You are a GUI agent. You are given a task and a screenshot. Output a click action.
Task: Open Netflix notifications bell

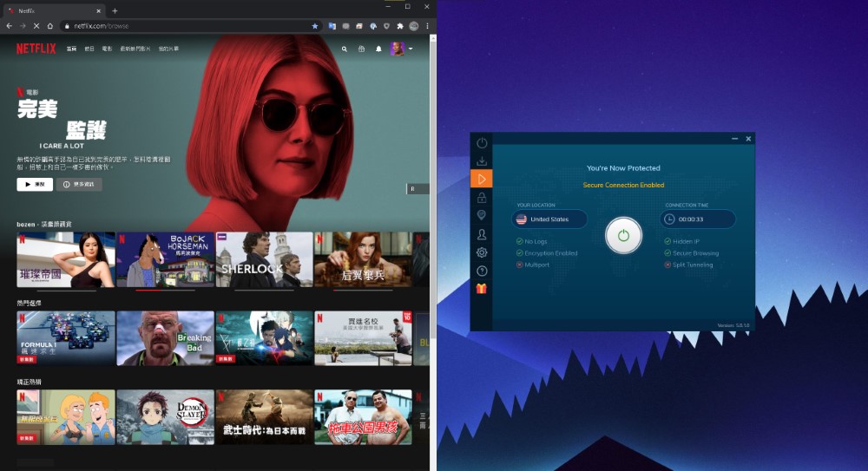pos(378,49)
